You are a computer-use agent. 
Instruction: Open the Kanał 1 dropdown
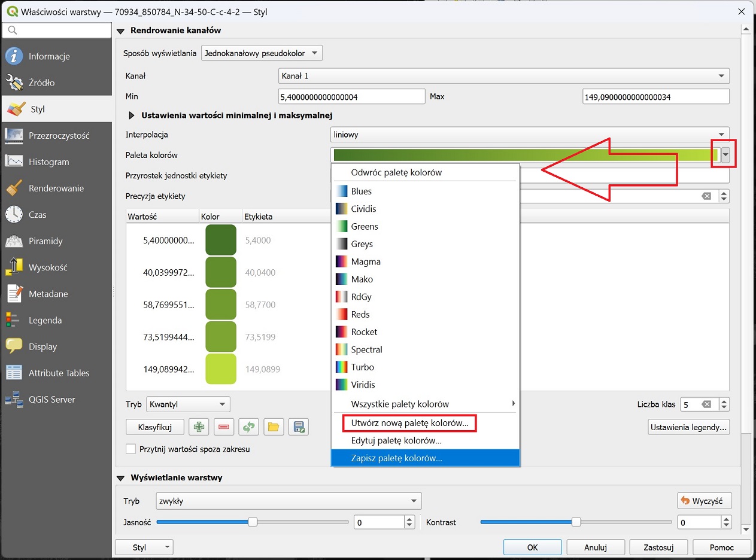click(x=504, y=76)
